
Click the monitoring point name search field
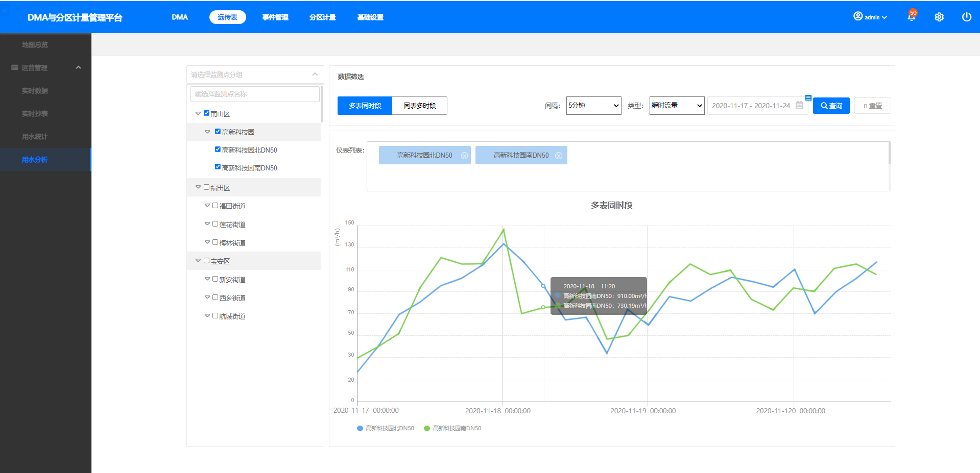(255, 94)
